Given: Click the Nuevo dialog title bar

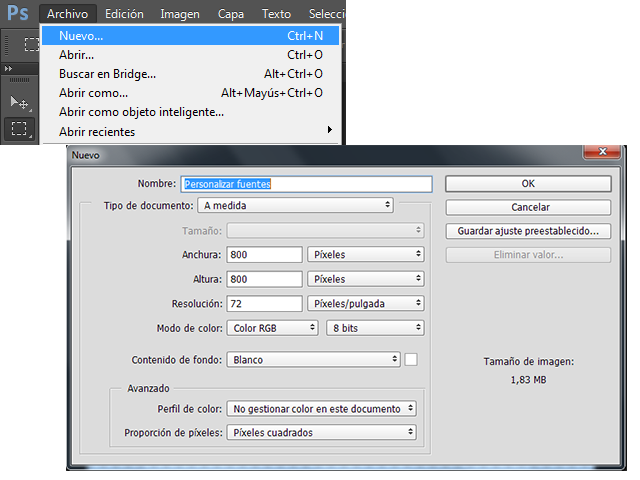Looking at the screenshot, I should pos(327,155).
